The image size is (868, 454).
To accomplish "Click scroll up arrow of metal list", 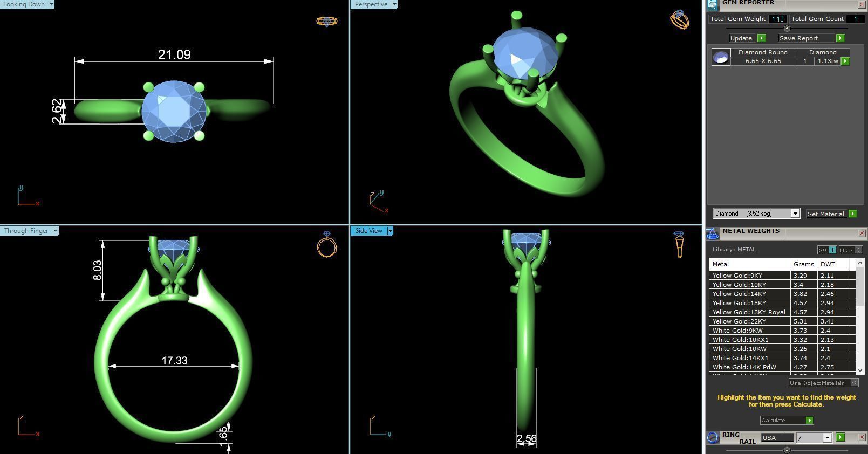I will coord(860,262).
